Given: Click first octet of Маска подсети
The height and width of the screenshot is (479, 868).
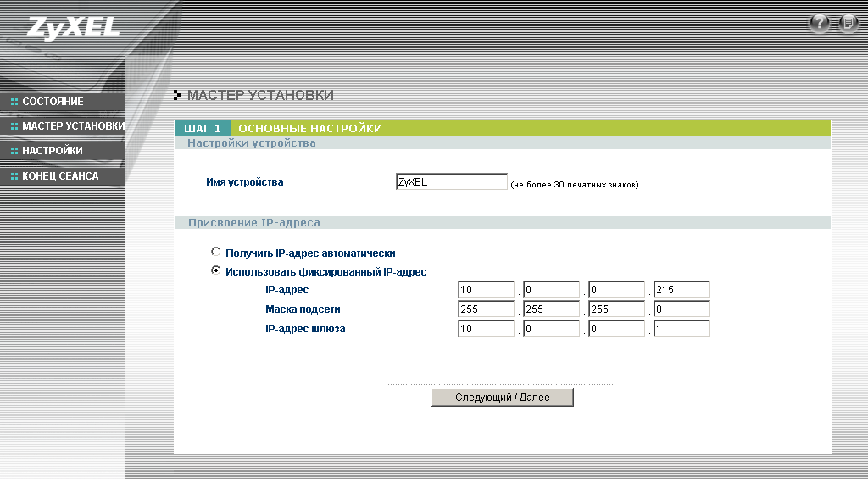Looking at the screenshot, I should (x=487, y=309).
